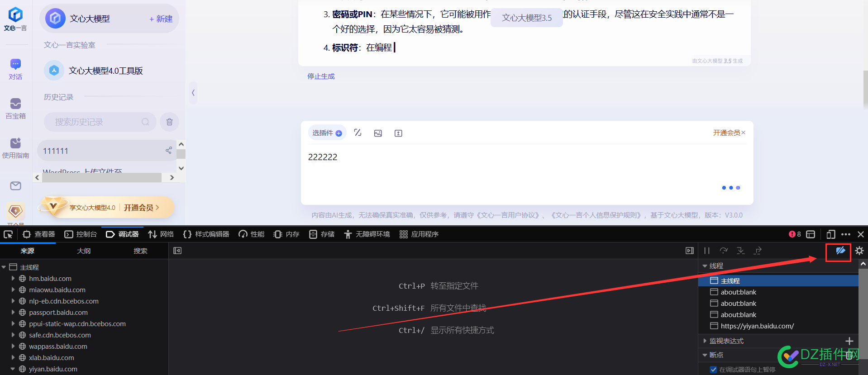Switch to the 内存 memory tab

pyautogui.click(x=286, y=234)
